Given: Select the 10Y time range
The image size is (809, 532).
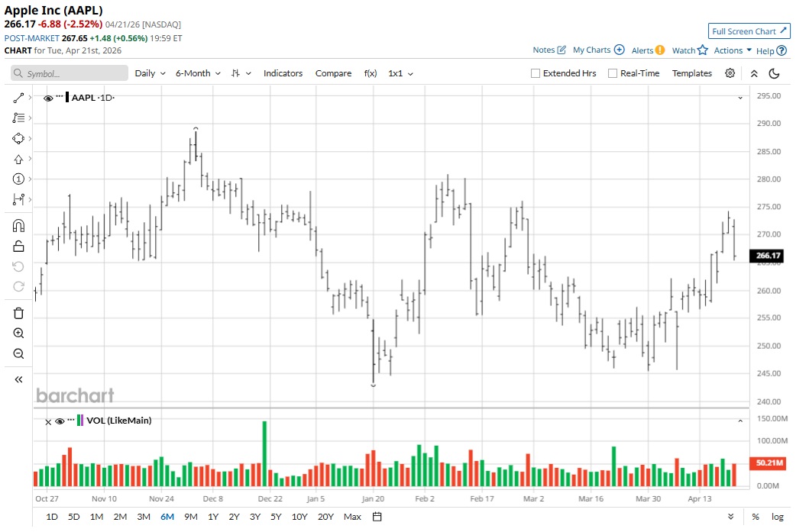Looking at the screenshot, I should pos(299,517).
